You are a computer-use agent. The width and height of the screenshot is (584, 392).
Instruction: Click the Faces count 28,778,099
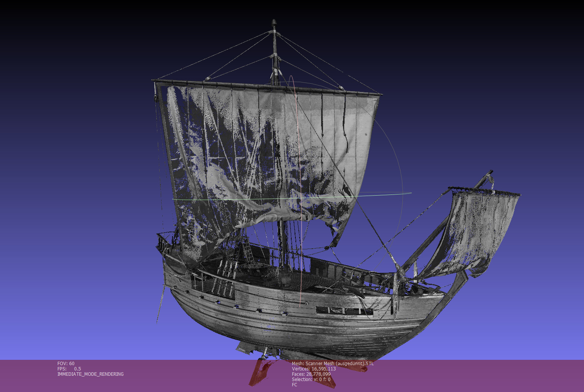click(x=311, y=374)
